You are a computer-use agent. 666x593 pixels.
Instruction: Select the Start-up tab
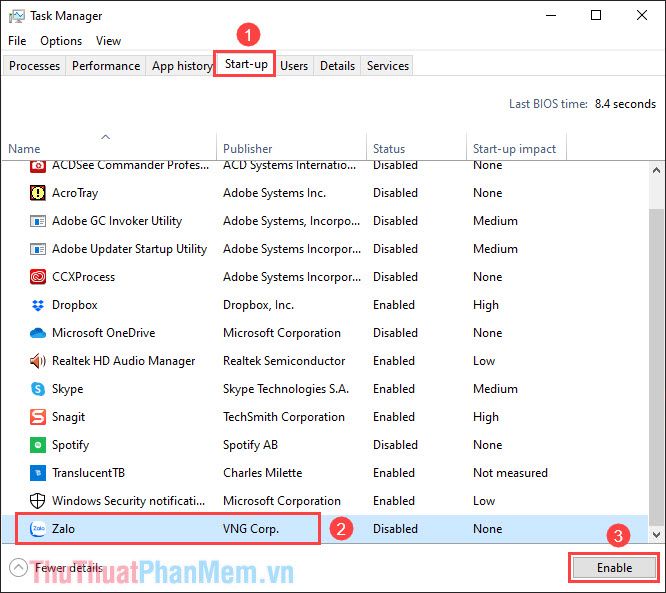point(246,64)
